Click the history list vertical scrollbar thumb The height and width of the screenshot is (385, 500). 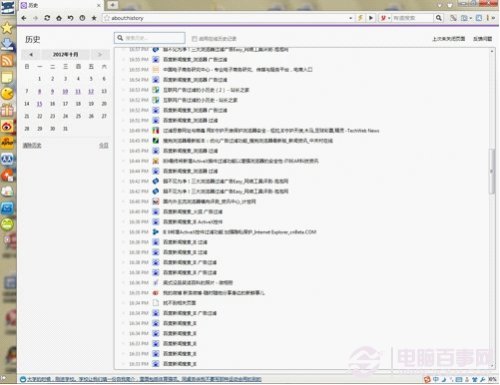(492, 171)
